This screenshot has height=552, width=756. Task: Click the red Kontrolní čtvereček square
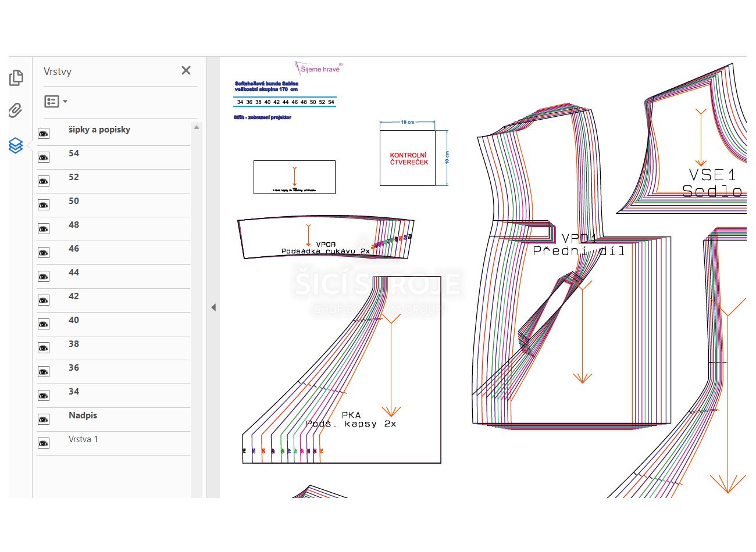point(408,158)
